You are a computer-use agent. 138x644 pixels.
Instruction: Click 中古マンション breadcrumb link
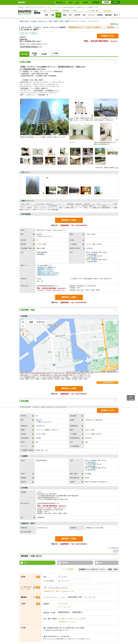tap(43, 21)
